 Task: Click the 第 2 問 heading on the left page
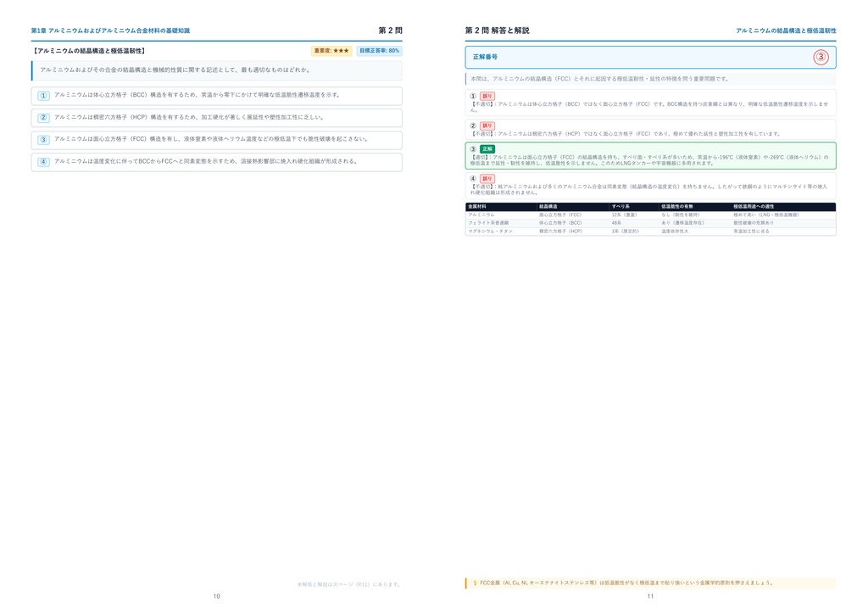point(390,31)
